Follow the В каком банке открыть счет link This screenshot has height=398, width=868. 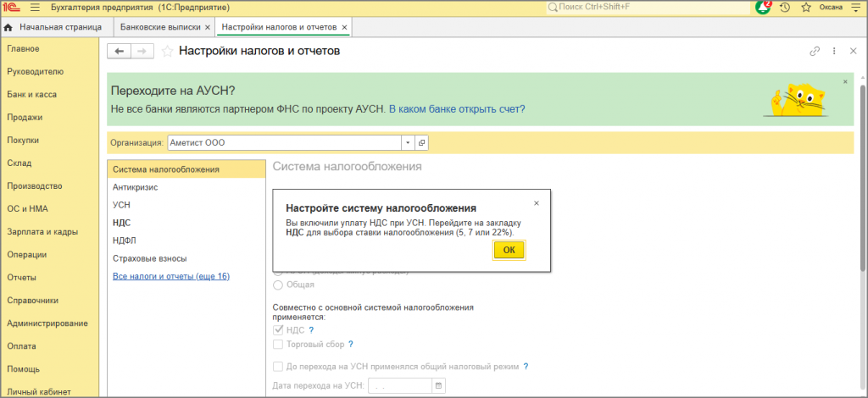457,109
